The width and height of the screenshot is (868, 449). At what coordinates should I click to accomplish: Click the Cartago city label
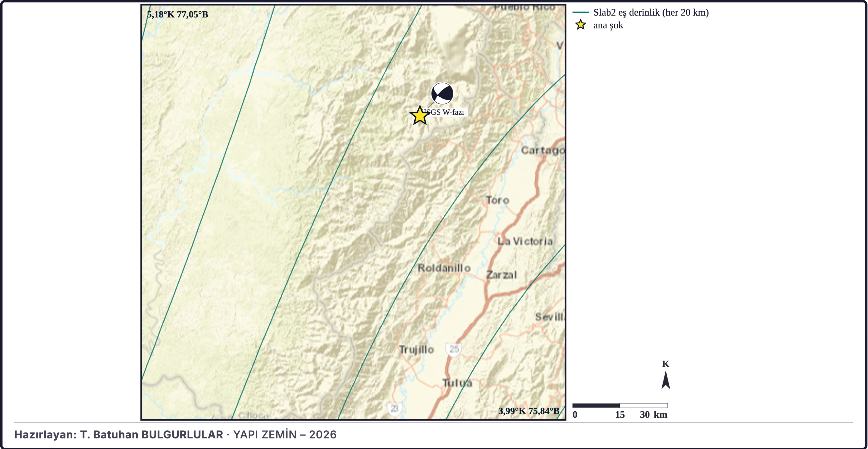(542, 150)
